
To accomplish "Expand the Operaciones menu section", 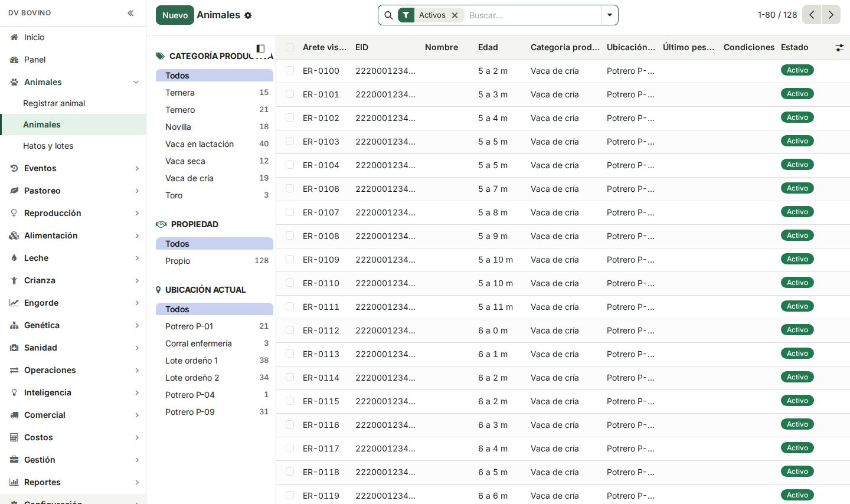I will coord(73,370).
